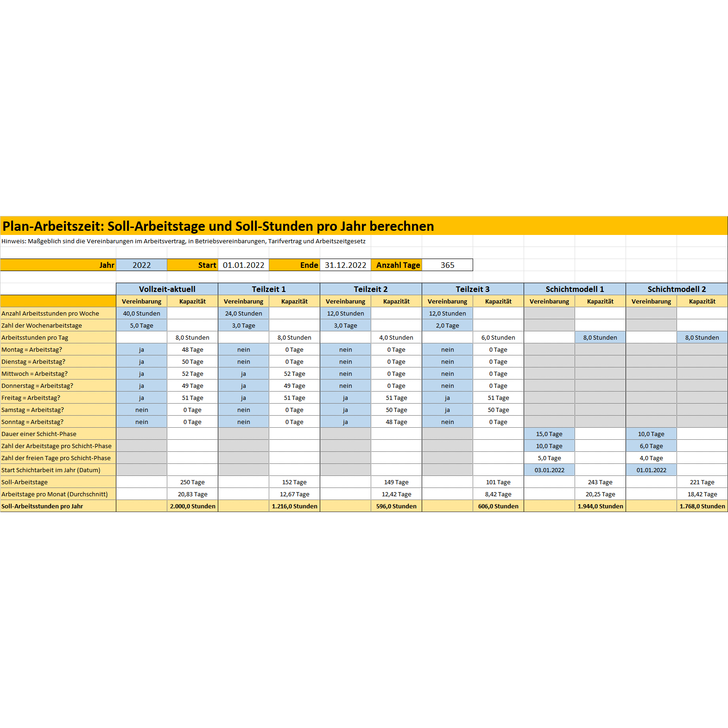Click Schichtmodell 1 phase duration 15,0 Tage
The width and height of the screenshot is (728, 728).
pyautogui.click(x=549, y=434)
